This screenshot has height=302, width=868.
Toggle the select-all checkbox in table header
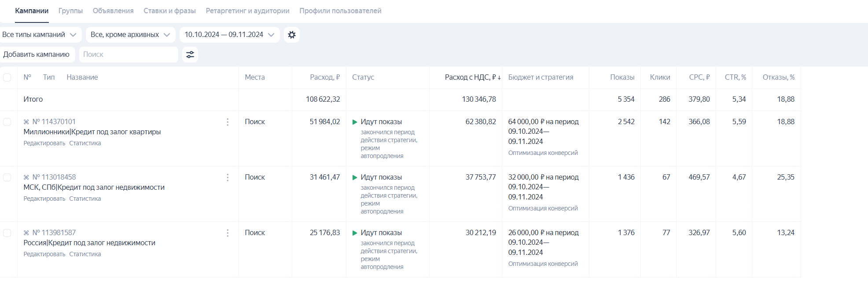[x=7, y=77]
